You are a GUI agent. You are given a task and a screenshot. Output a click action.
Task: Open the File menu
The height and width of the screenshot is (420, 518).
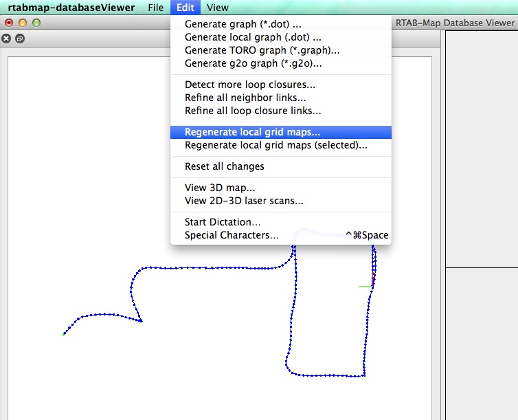coord(155,8)
